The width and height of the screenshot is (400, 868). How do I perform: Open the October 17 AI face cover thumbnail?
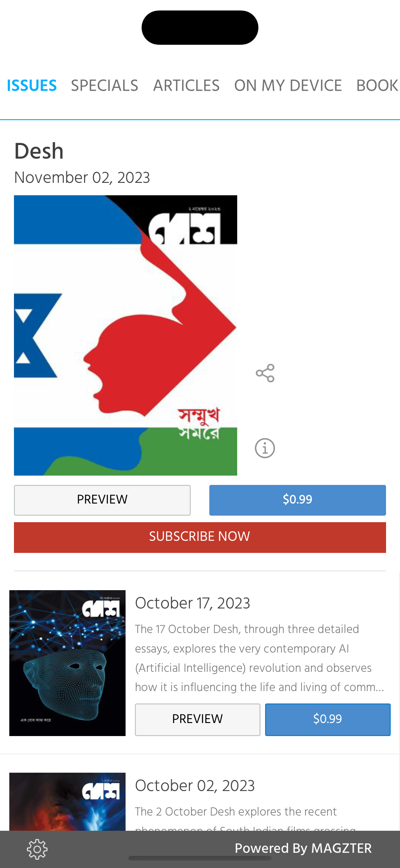[67, 663]
